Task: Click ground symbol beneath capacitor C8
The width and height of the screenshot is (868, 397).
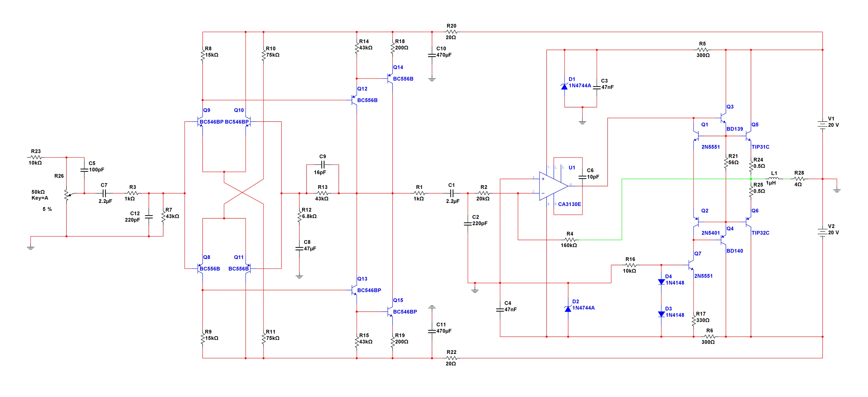Action: point(299,277)
